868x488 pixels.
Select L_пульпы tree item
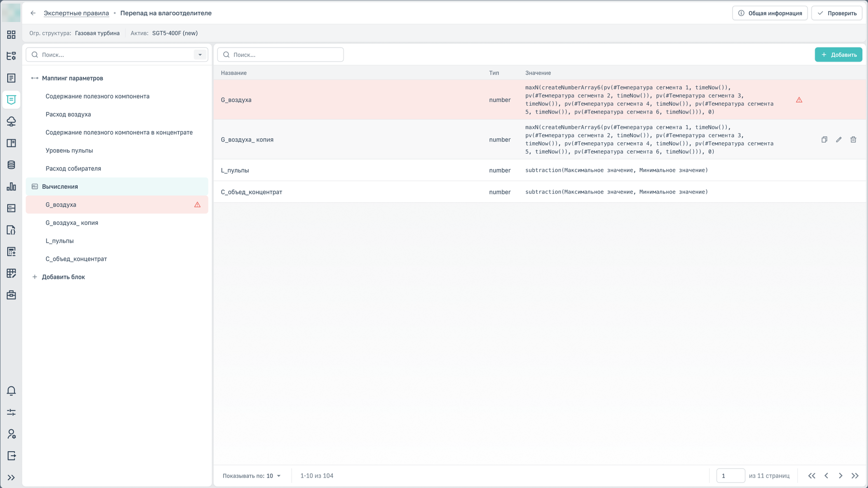59,241
